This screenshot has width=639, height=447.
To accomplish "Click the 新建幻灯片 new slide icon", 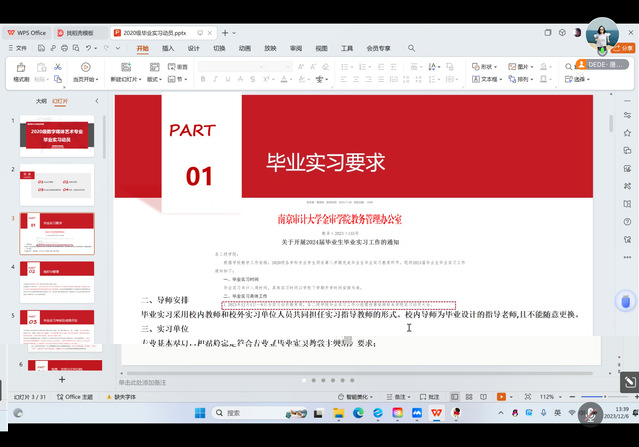I will [x=128, y=69].
